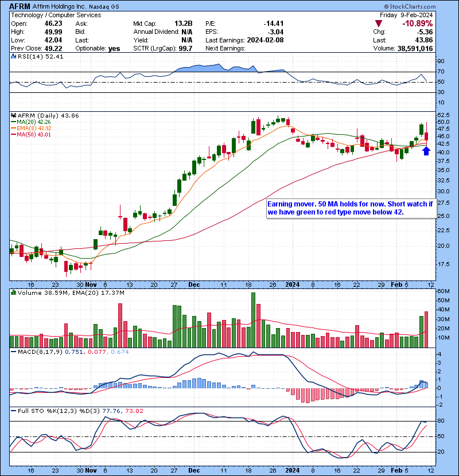Click the Friday 9-Feb-2024 date

[406, 15]
